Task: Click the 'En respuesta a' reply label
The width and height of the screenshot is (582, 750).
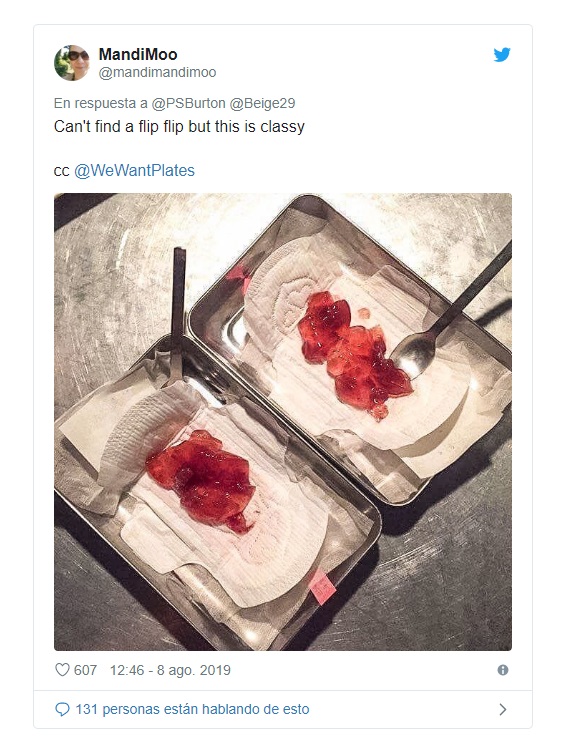Action: point(100,103)
